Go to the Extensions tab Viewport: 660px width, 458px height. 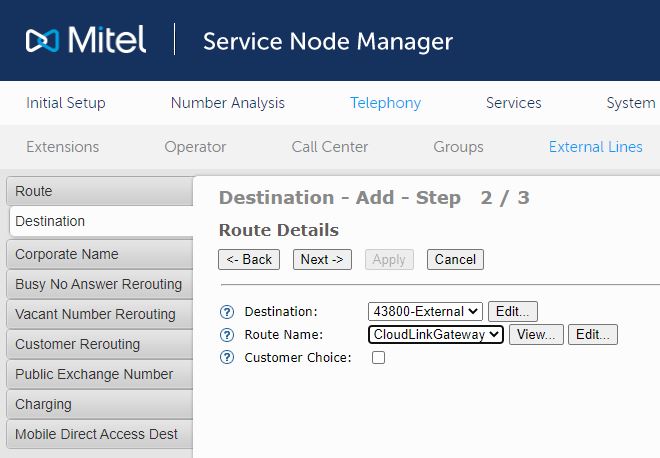click(62, 147)
